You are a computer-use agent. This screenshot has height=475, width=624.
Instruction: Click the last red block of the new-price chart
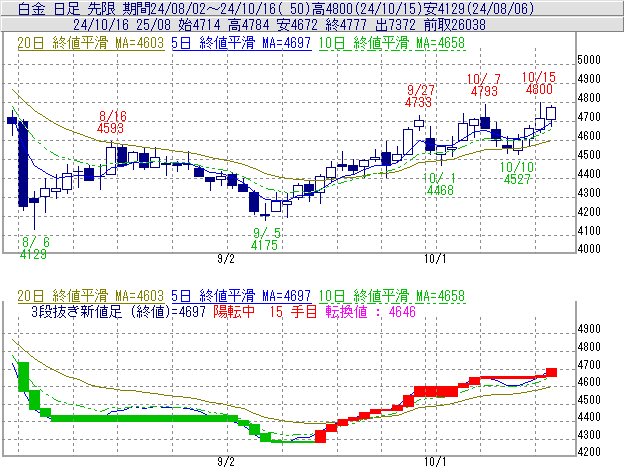coord(551,372)
